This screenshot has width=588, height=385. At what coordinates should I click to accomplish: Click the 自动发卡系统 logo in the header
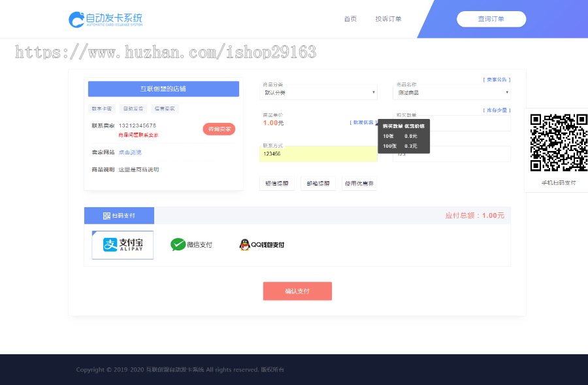(106, 19)
